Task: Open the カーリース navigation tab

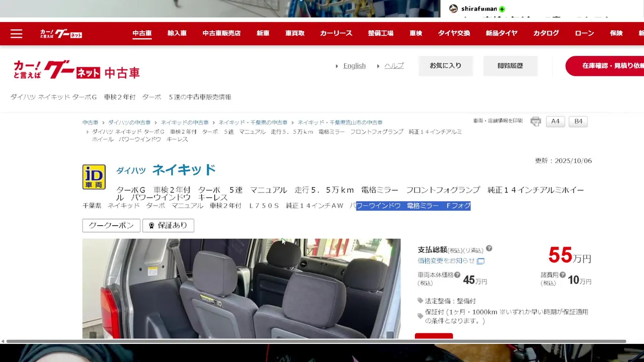Action: (x=336, y=33)
